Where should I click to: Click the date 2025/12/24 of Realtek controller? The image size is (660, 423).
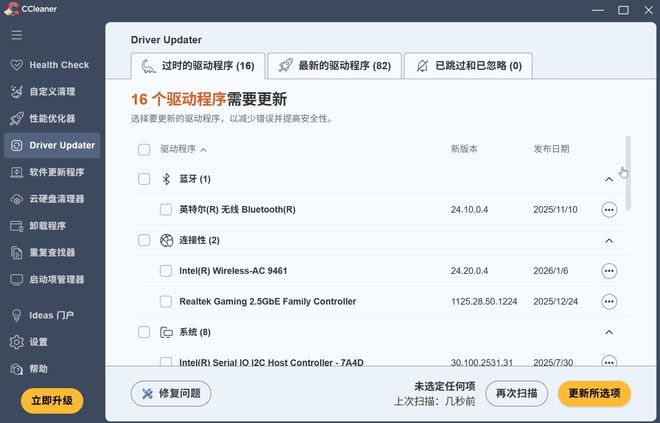pos(556,301)
